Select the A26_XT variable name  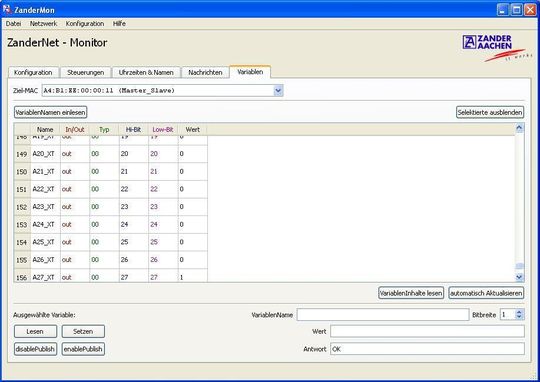(x=43, y=259)
